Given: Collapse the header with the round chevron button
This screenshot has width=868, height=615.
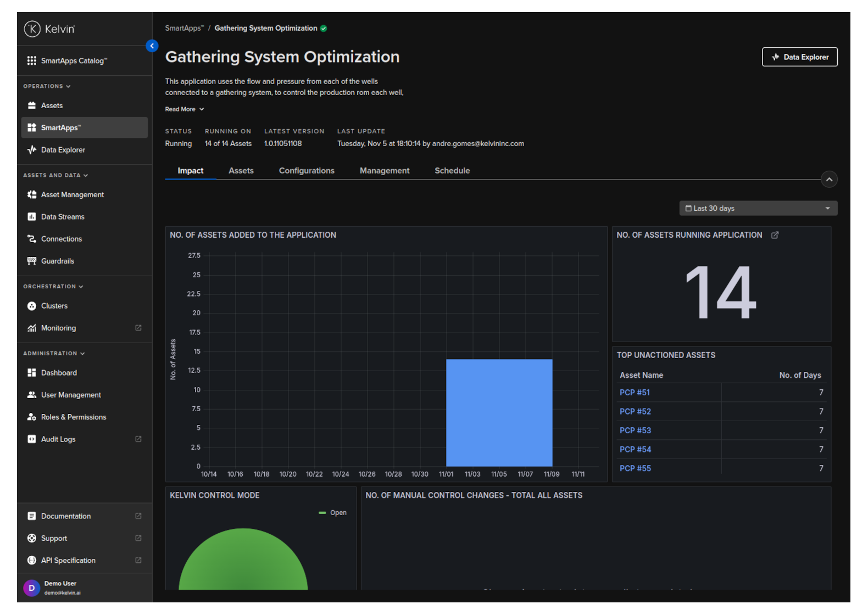Looking at the screenshot, I should point(829,180).
